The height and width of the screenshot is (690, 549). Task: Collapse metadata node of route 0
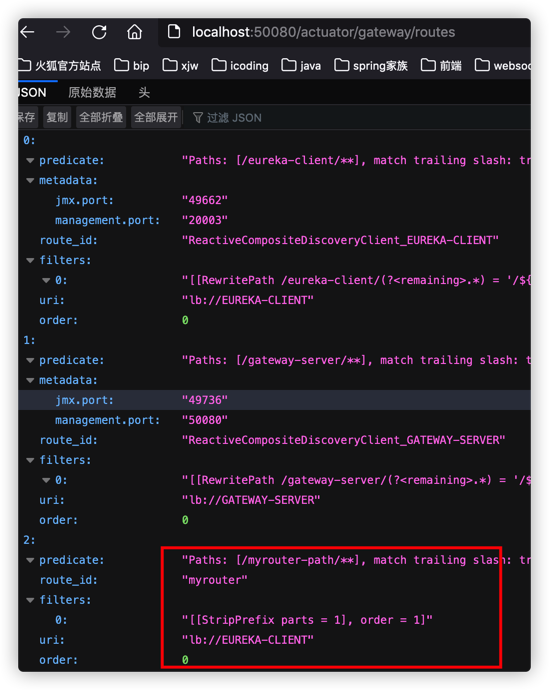pyautogui.click(x=30, y=180)
